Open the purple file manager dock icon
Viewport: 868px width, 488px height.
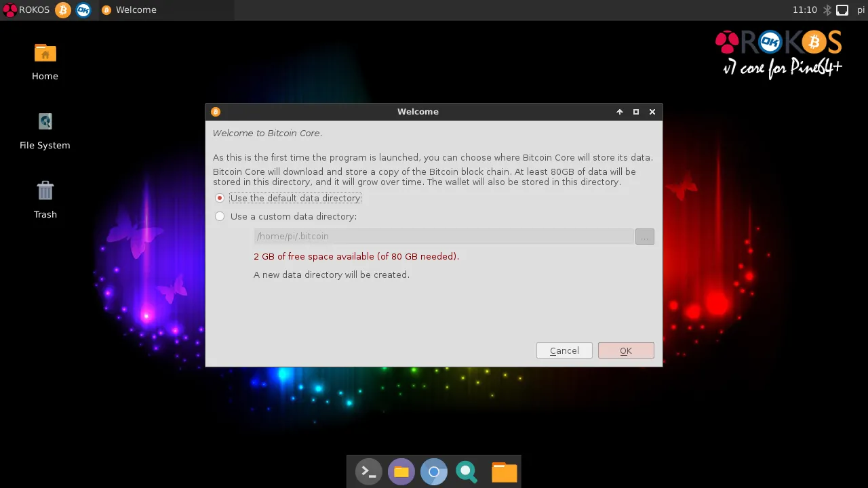(401, 472)
